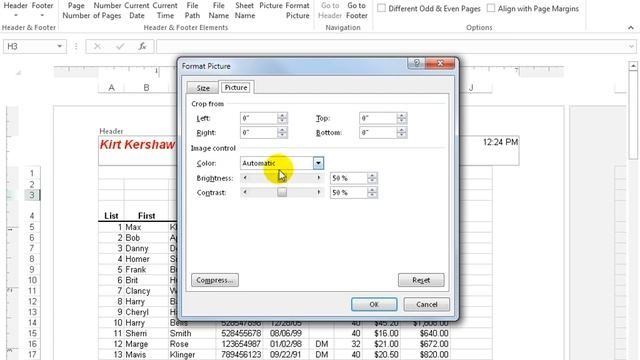Insert Current Date element
The width and height of the screenshot is (640, 360).
[137, 10]
